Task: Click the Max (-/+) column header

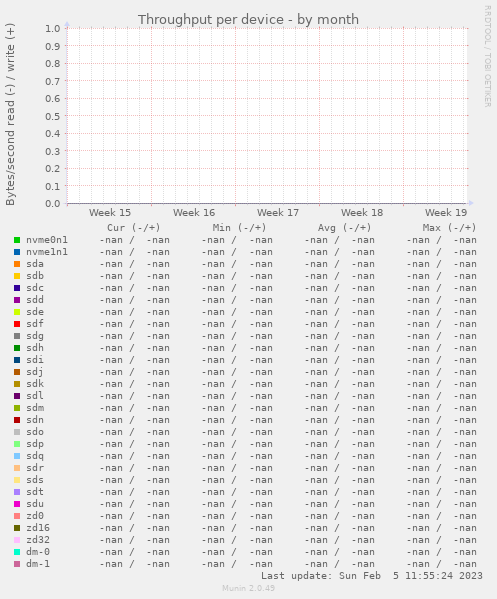Action: 450,228
